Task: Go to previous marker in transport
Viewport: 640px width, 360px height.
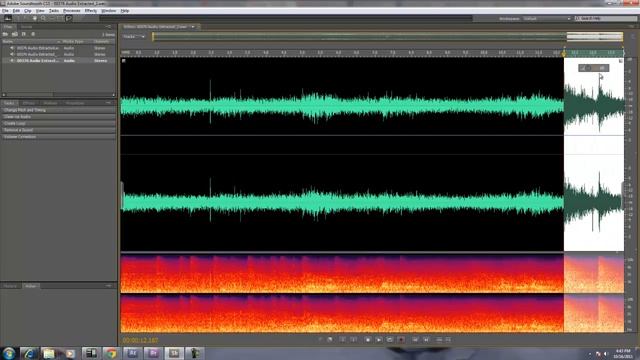Action: click(x=415, y=340)
